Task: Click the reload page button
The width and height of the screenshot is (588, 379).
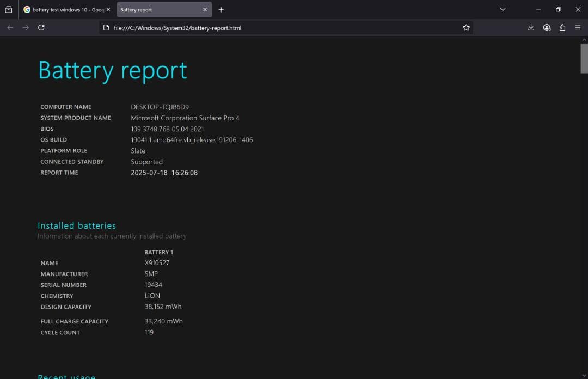Action: pyautogui.click(x=41, y=27)
